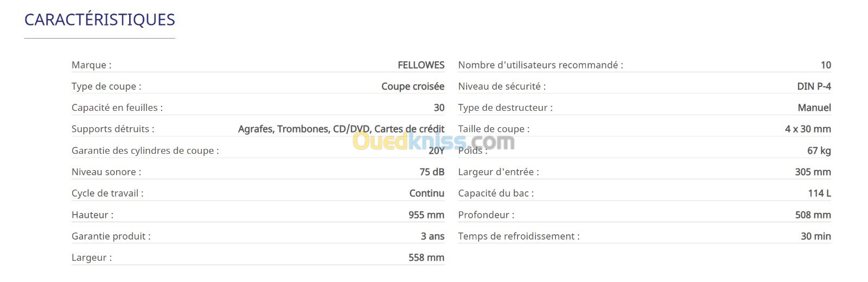Select the FELLOWES brand value

coord(421,65)
